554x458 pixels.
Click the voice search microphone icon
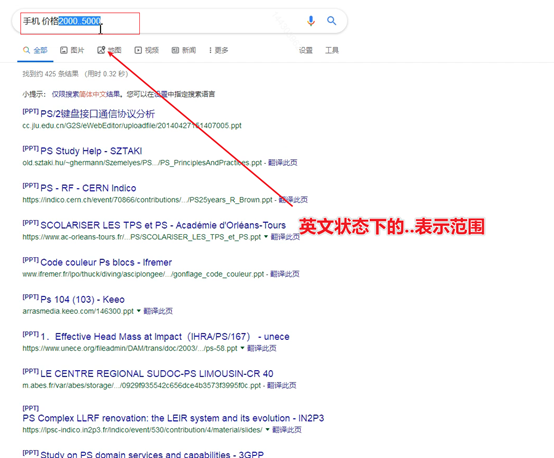(311, 21)
